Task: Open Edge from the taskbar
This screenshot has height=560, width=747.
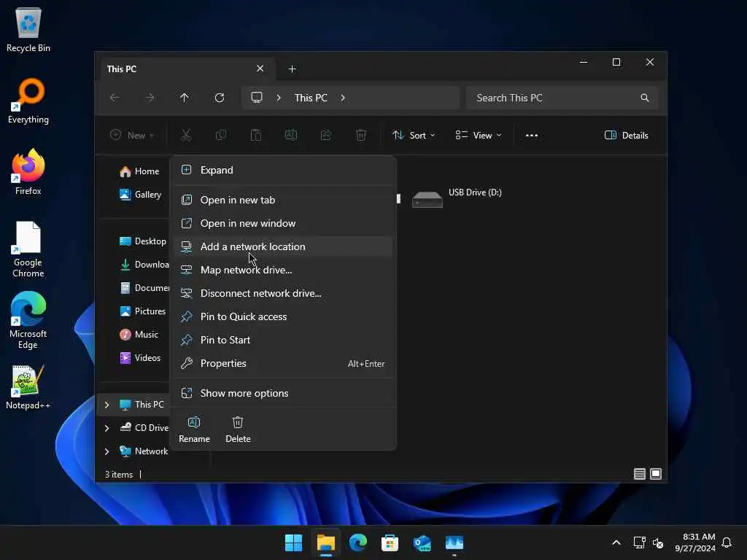Action: pos(357,542)
